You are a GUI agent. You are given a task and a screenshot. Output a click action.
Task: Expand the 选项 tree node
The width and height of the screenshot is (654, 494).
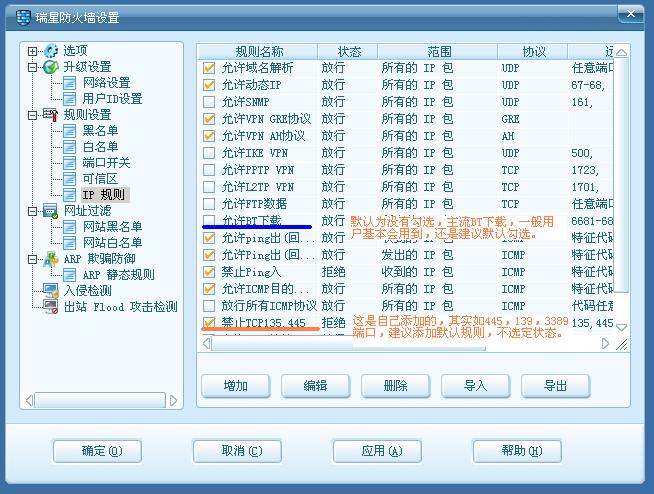33,51
